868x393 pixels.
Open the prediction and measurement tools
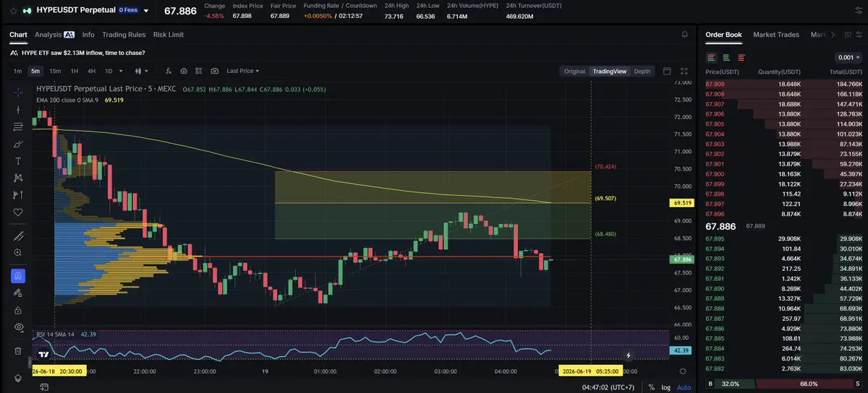18,195
